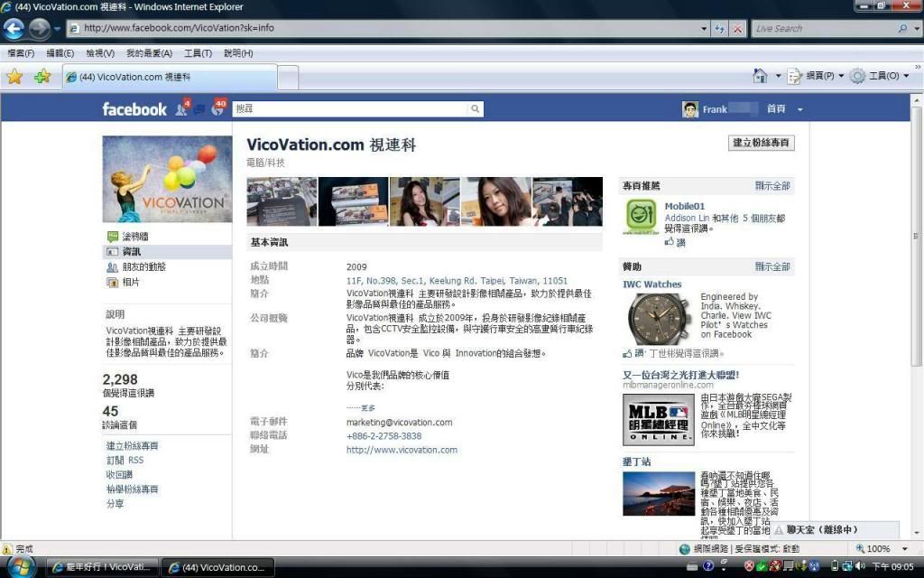Viewport: 924px width, 578px height.
Task: Click the 收回讚 link
Action: (119, 475)
